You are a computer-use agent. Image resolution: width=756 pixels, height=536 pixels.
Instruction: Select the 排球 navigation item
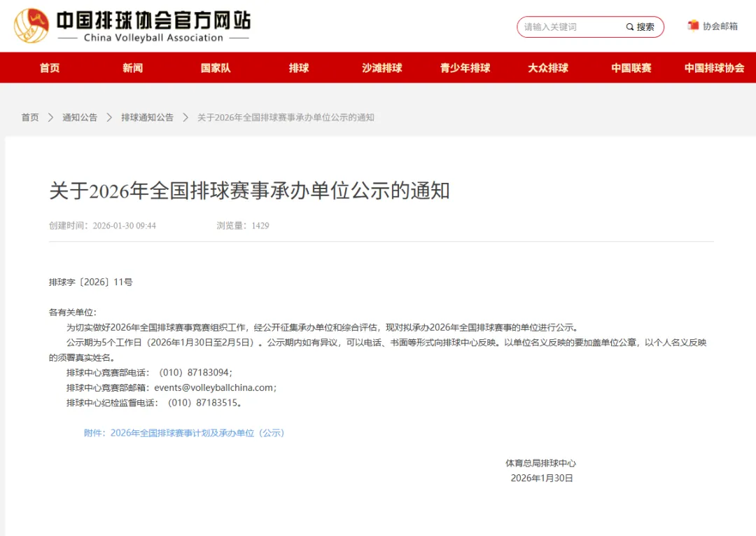(x=299, y=68)
